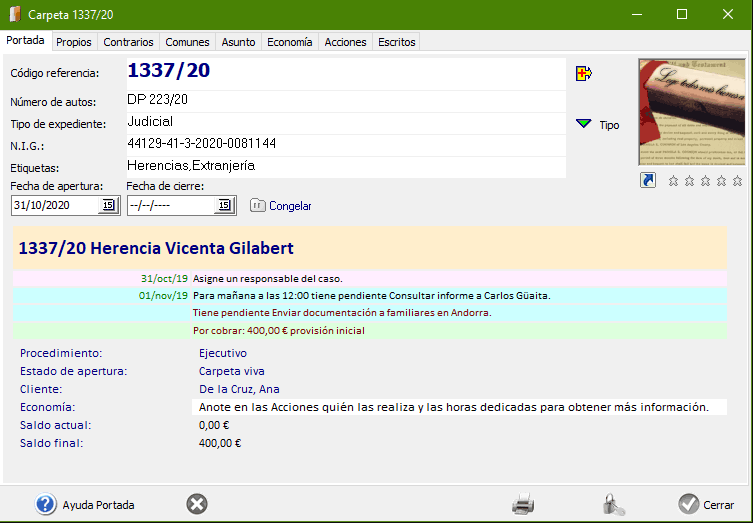The height and width of the screenshot is (523, 753).
Task: Click the yellow reference code arrow icon
Action: pos(584,73)
